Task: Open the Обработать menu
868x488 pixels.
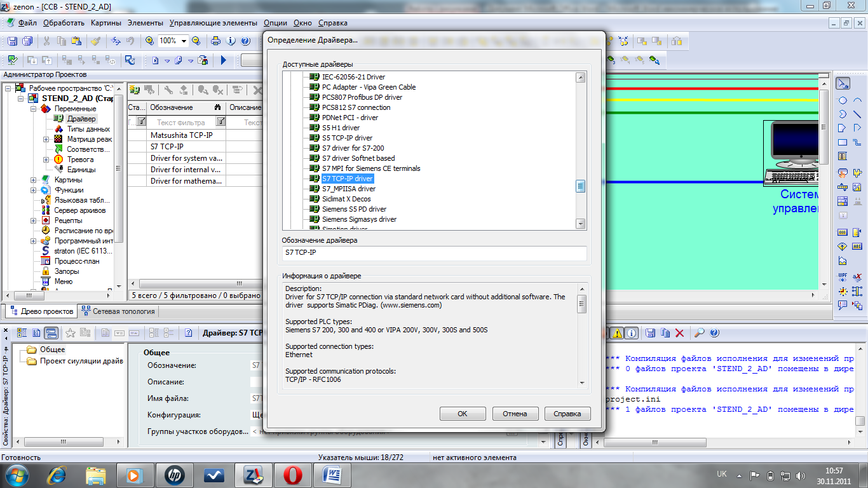Action: (64, 23)
